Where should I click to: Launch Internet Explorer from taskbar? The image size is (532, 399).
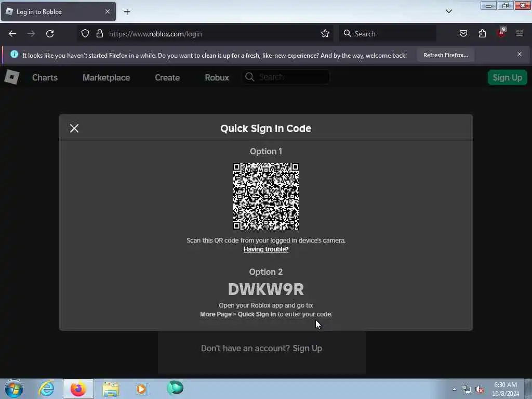tap(46, 389)
